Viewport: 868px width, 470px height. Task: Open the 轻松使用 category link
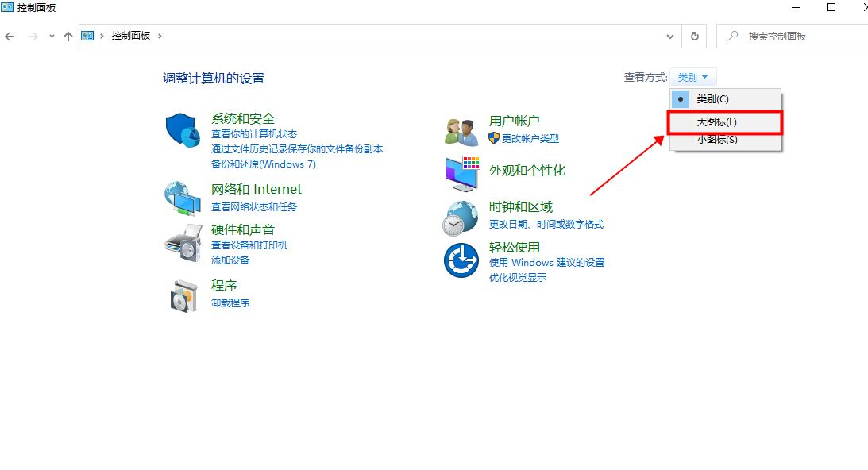(x=515, y=247)
